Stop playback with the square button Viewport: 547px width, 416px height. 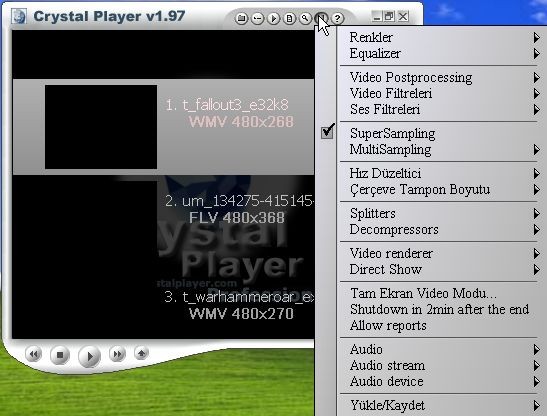point(60,355)
